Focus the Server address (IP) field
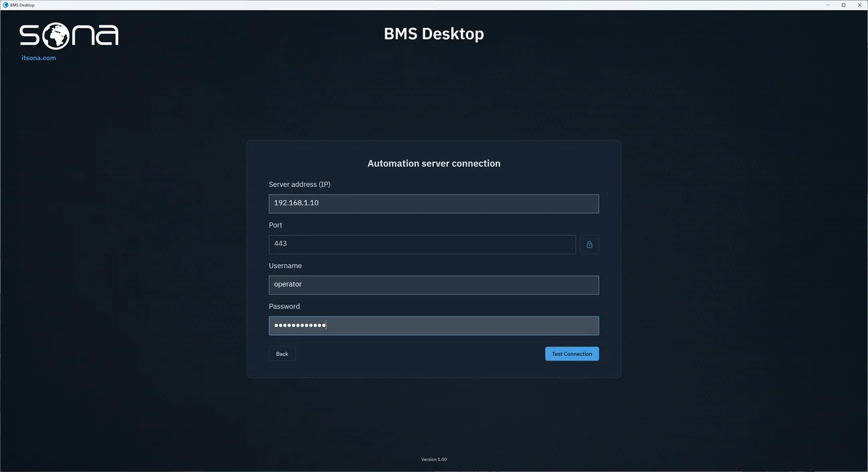Screen dimensions: 868x472 pos(434,204)
